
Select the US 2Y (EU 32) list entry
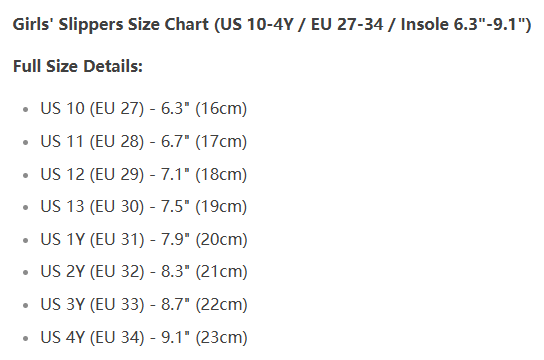click(x=144, y=272)
